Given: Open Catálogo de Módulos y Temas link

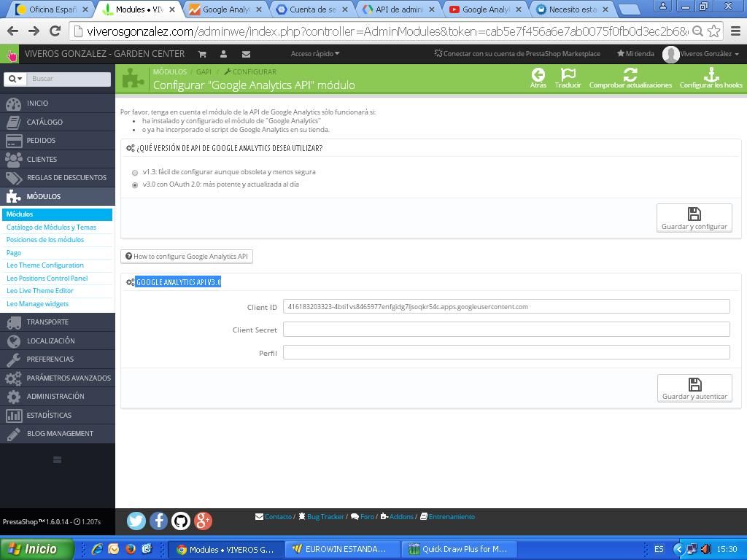Looking at the screenshot, I should pyautogui.click(x=52, y=227).
